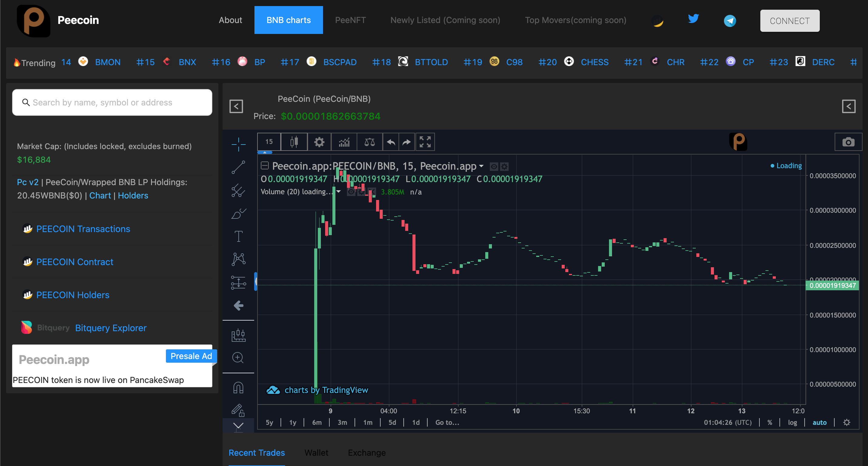Collapse the left sidebar panel arrow
Screen dimensions: 868x466
pyautogui.click(x=236, y=106)
